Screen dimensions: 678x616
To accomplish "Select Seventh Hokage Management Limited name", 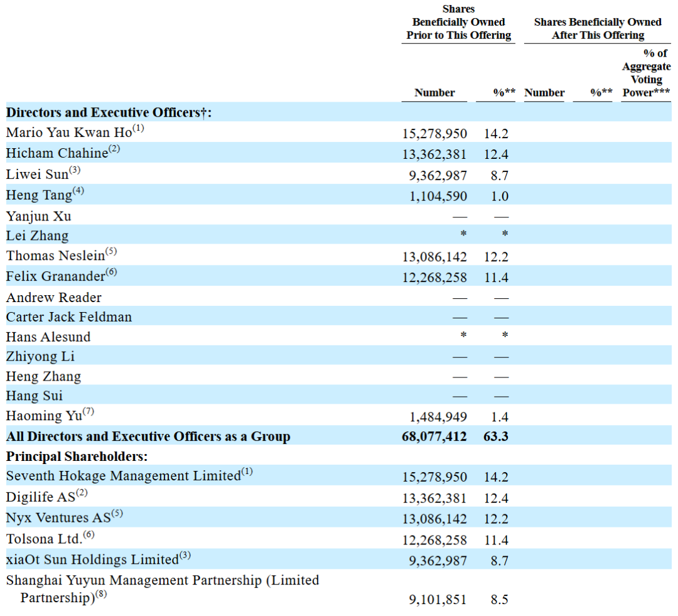I will (123, 477).
